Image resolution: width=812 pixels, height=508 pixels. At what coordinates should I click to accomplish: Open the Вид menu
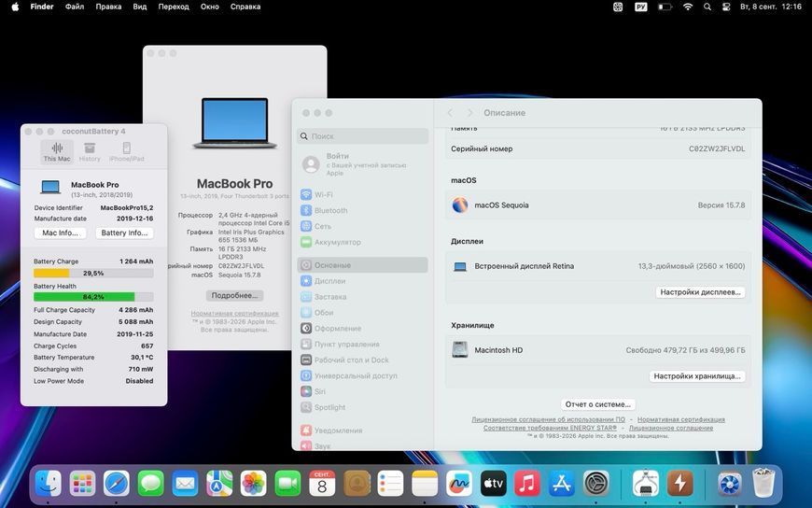pos(140,7)
